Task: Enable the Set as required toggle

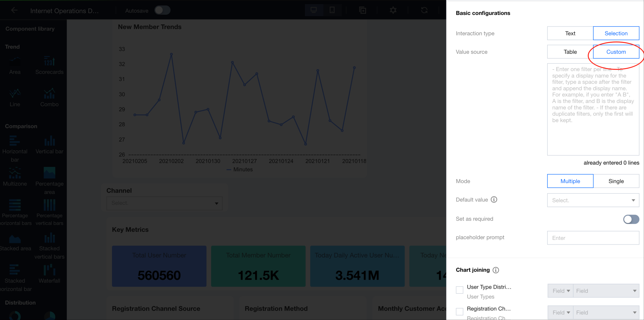Action: point(631,219)
